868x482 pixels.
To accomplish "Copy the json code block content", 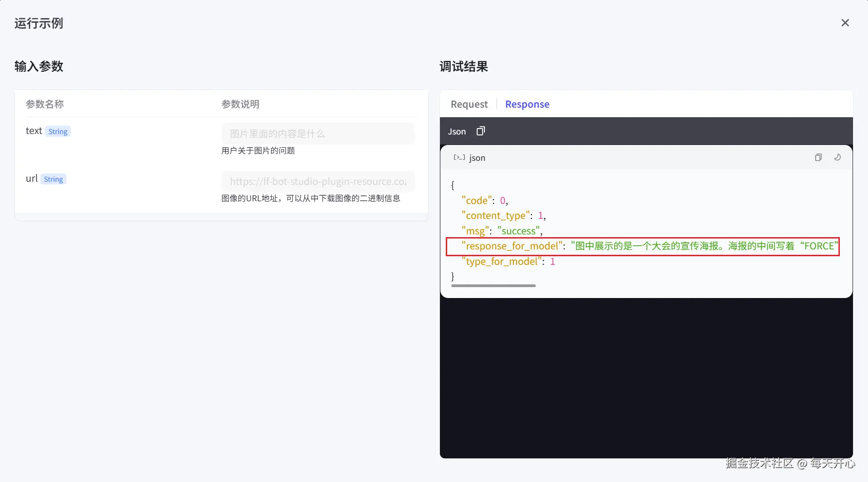I will click(818, 157).
